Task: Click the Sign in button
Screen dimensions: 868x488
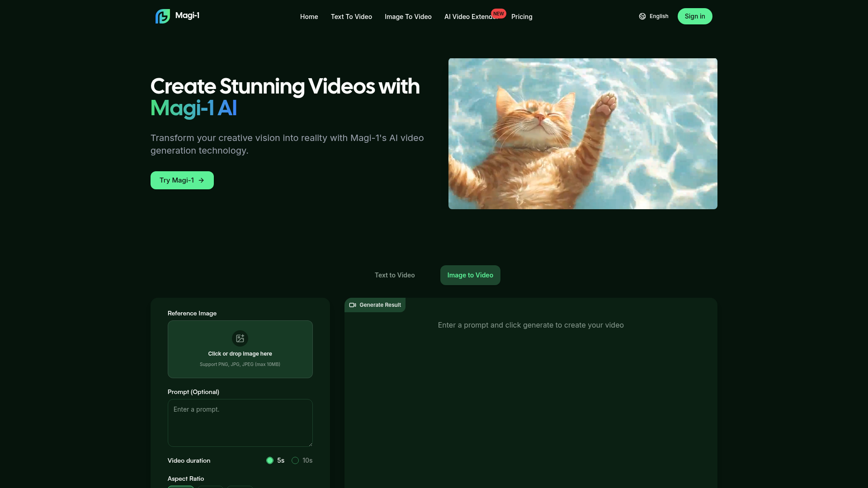Action: 695,16
